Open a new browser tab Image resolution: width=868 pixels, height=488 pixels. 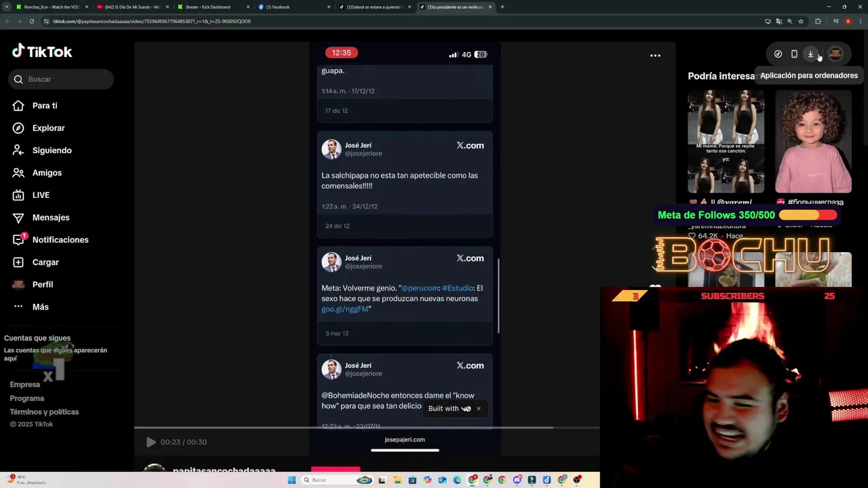(x=502, y=7)
